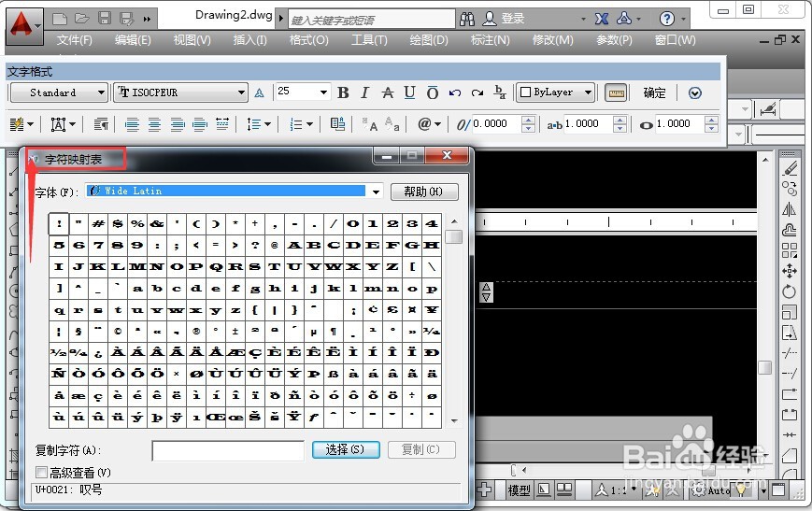Toggle Italic text formatting
Viewport: 812px width, 511px height.
coord(365,92)
